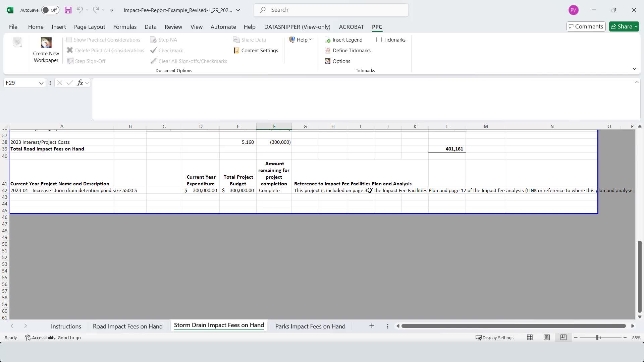Viewport: 644px width, 362px height.
Task: Switch to Normal view in the status bar
Action: coord(530,338)
